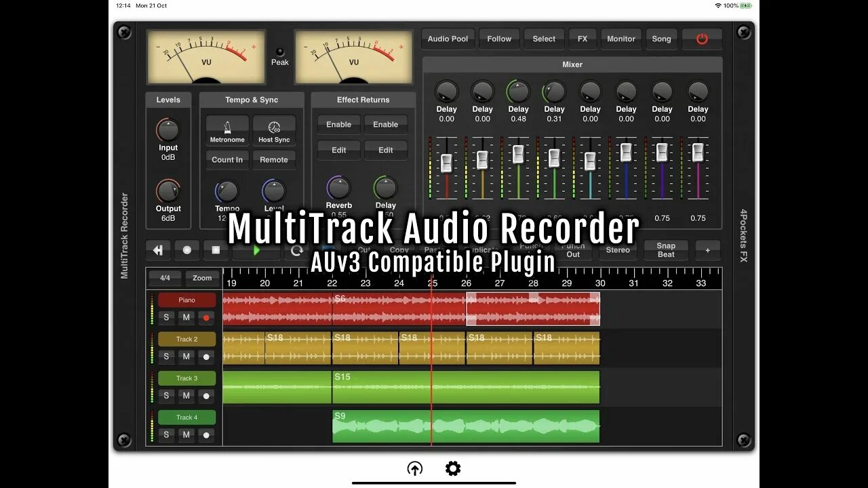Stop playback with the square stop button
This screenshot has height=488, width=868.
coord(216,250)
